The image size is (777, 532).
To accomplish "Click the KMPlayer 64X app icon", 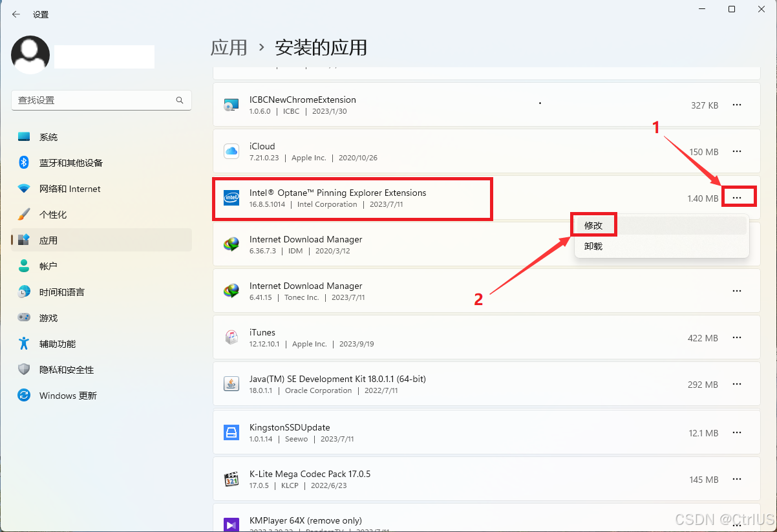I will pyautogui.click(x=231, y=524).
